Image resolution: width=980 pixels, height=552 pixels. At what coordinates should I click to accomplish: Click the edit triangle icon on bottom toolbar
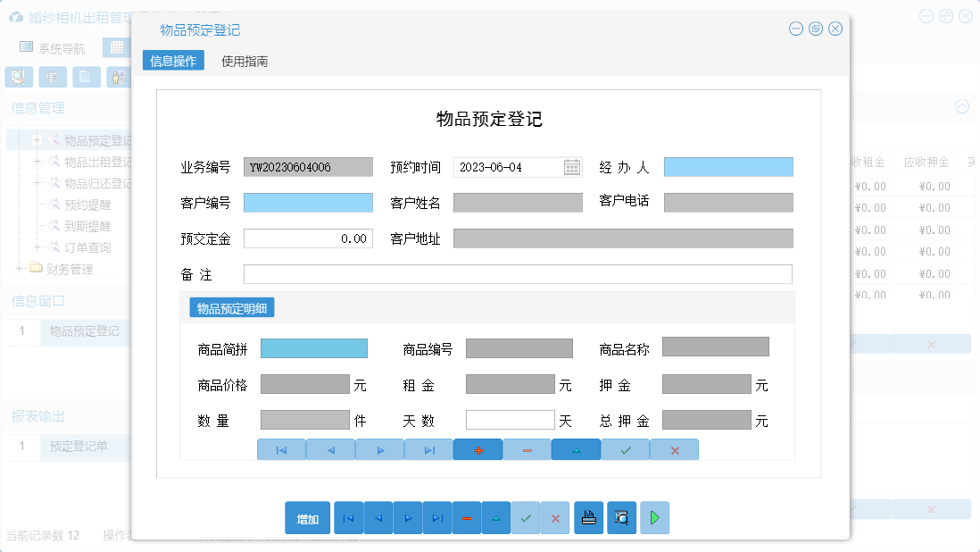click(495, 517)
